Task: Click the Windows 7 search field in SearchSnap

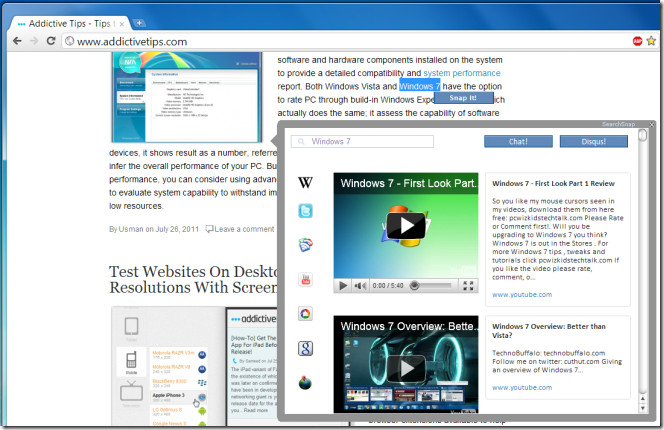Action: 362,141
